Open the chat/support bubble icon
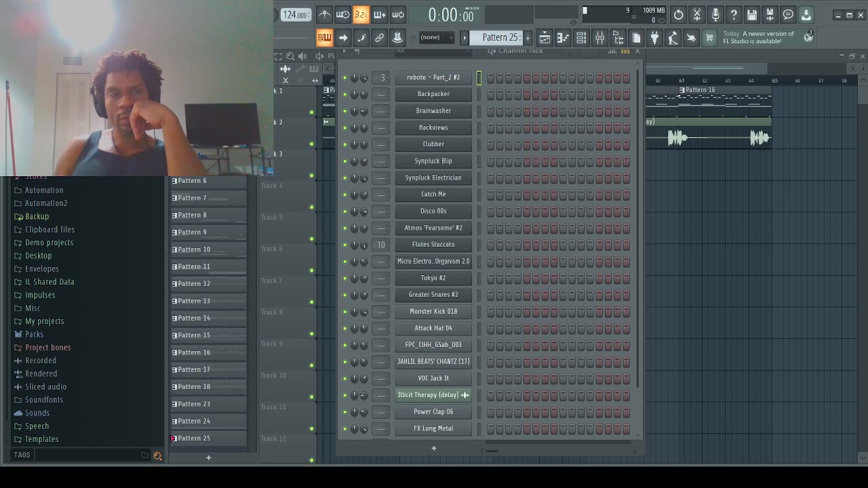 tap(788, 14)
